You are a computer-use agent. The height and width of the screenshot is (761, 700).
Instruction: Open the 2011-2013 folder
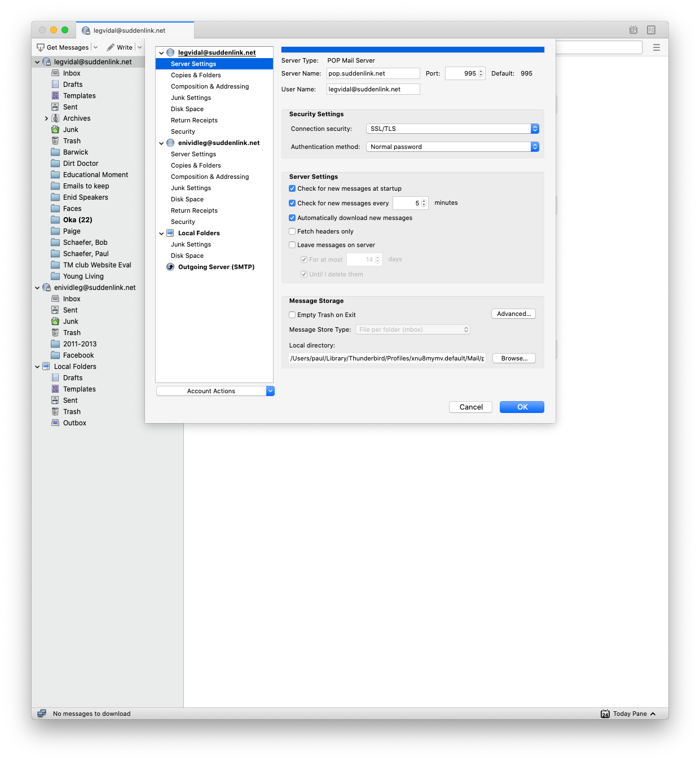(80, 344)
